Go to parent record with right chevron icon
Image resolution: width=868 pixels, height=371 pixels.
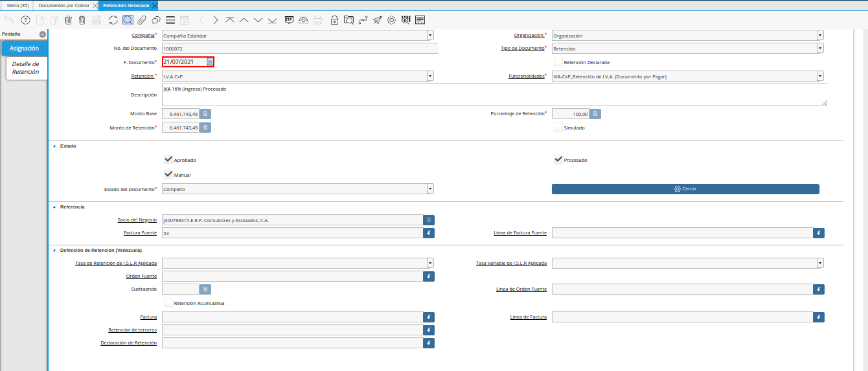click(x=216, y=20)
